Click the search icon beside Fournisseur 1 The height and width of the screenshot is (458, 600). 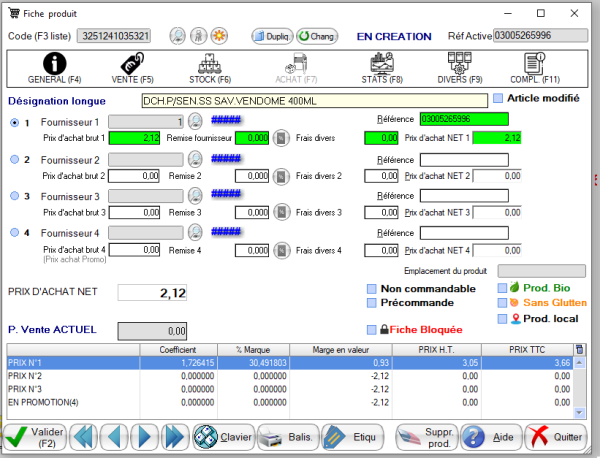click(196, 121)
